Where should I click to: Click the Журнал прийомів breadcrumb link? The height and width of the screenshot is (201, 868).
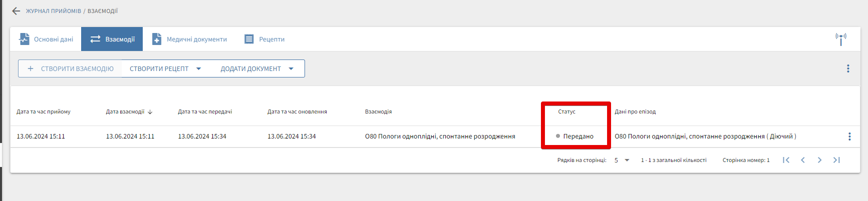[53, 11]
